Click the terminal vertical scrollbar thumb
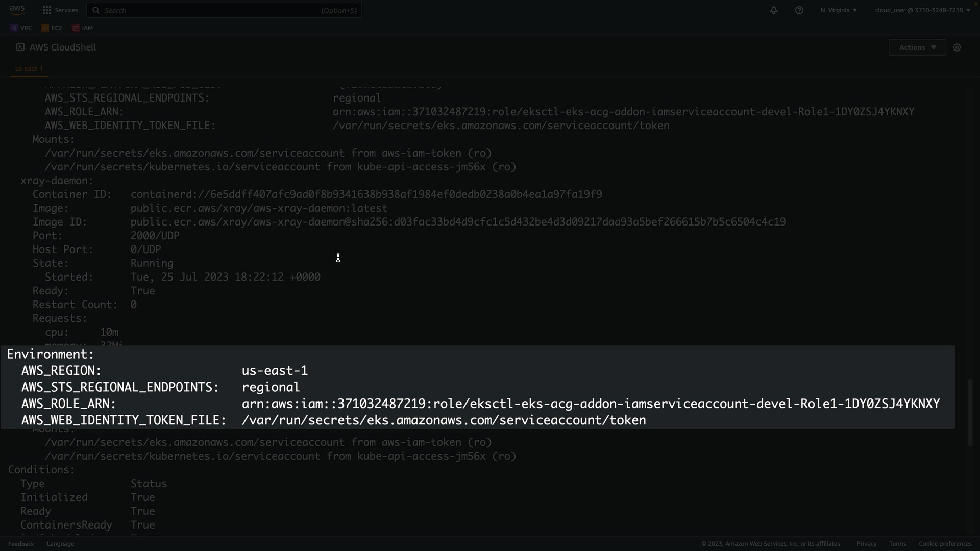 970,412
